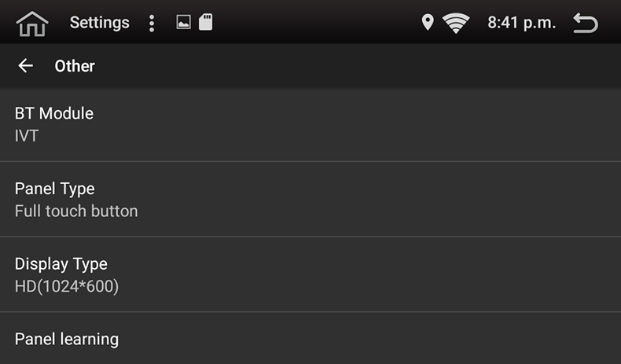This screenshot has width=621, height=364.
Task: Tap the Home icon in top bar
Action: tap(32, 24)
